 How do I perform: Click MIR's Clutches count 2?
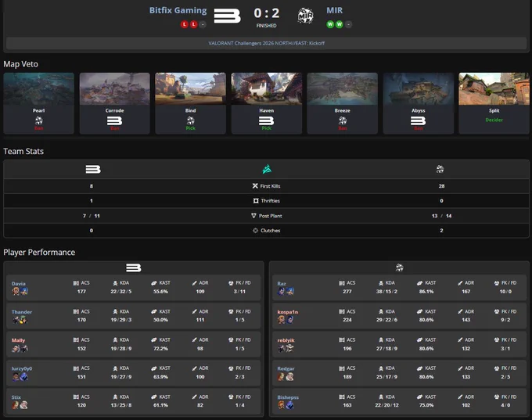(441, 231)
